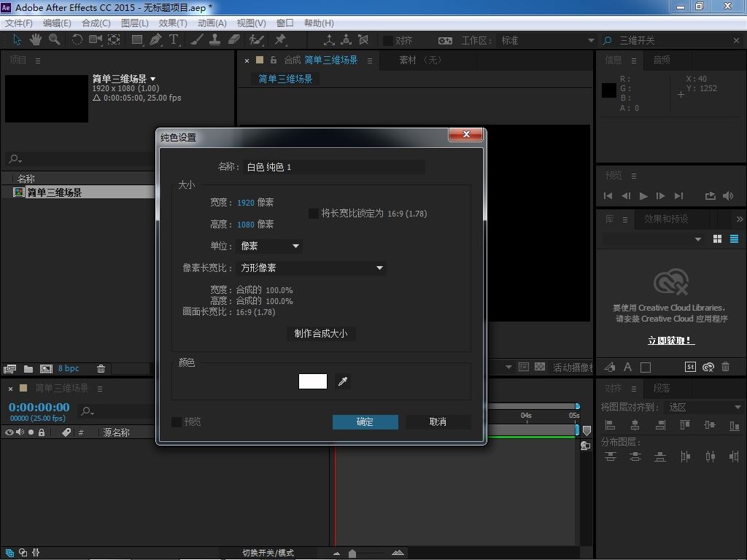
Task: Select the Brush tool
Action: coord(197,39)
